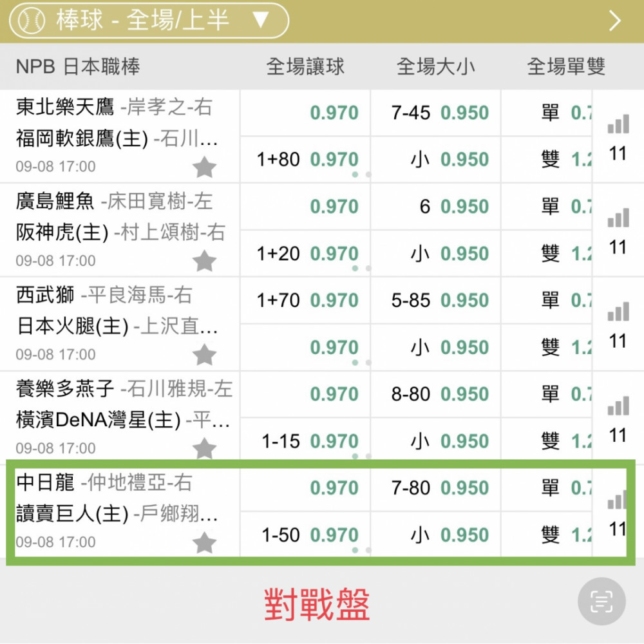Tap the right arrow in the top bar
644x644 pixels.
pyautogui.click(x=615, y=21)
